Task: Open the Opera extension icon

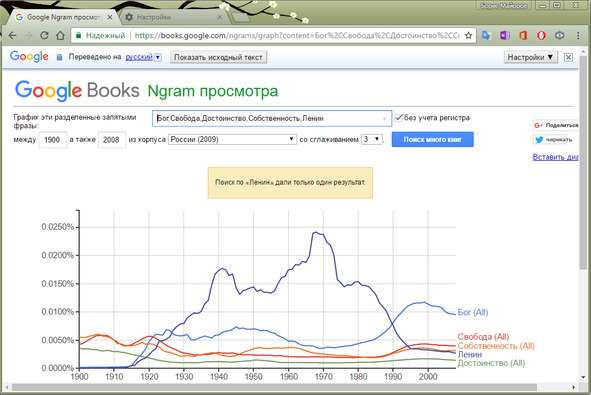Action: tap(541, 35)
